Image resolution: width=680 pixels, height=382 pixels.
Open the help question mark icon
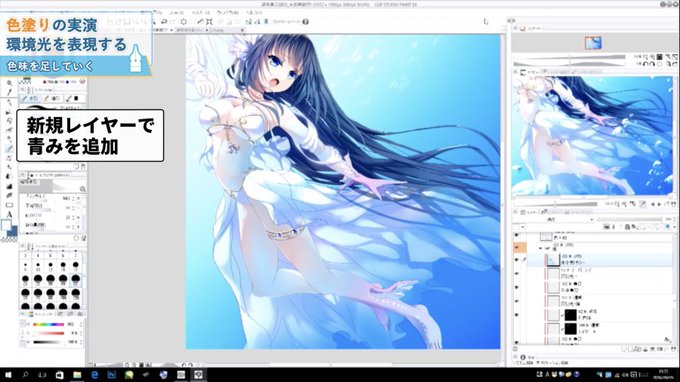pos(306,22)
